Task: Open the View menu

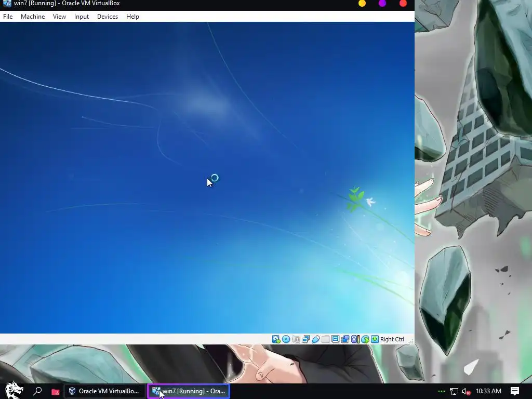Action: pos(59,17)
